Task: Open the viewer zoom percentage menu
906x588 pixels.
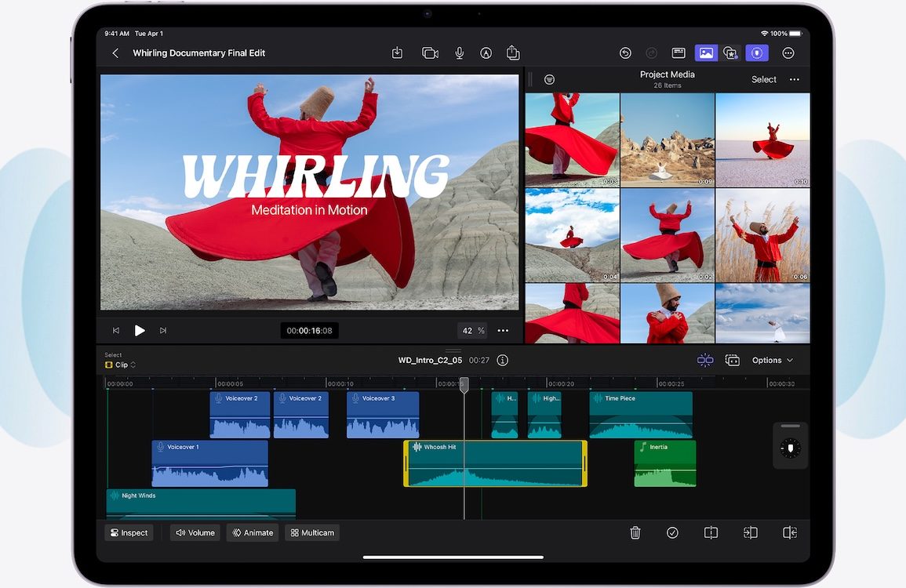Action: pos(472,331)
